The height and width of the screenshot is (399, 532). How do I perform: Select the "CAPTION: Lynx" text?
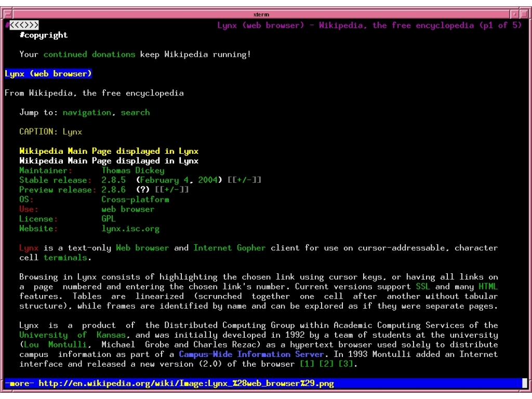50,131
